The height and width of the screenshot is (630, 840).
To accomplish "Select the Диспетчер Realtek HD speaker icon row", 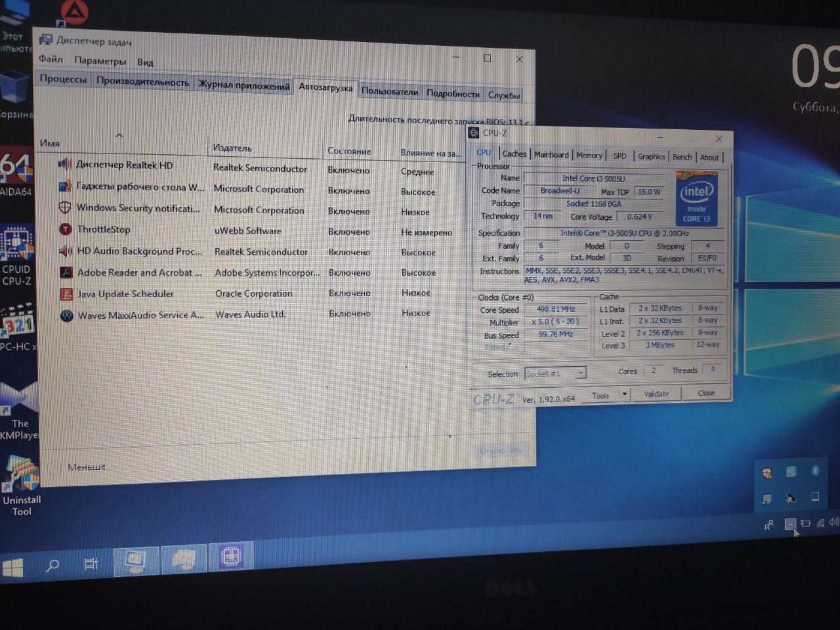I will pos(64,163).
